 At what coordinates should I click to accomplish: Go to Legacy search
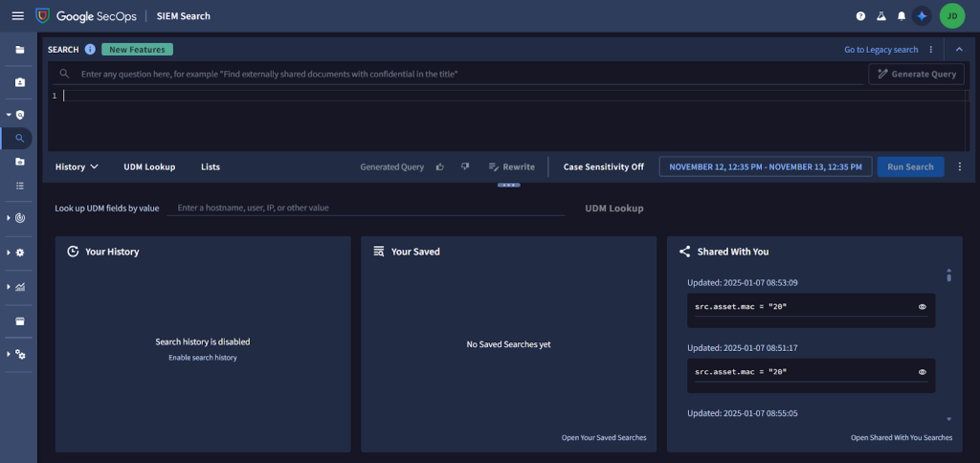881,50
